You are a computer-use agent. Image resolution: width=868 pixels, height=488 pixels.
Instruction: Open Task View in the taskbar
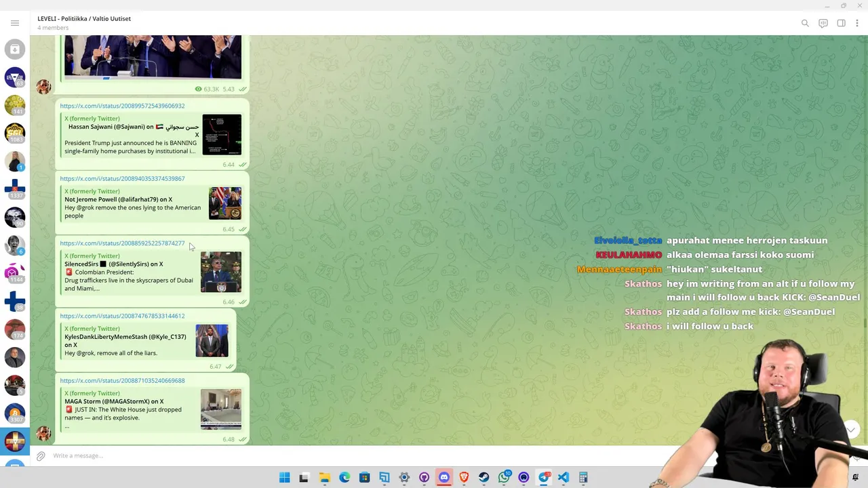point(304,478)
